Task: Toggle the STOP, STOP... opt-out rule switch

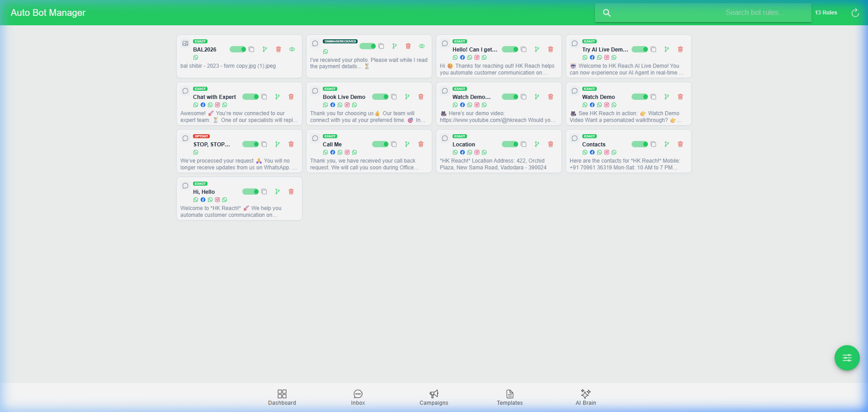Action: tap(250, 144)
